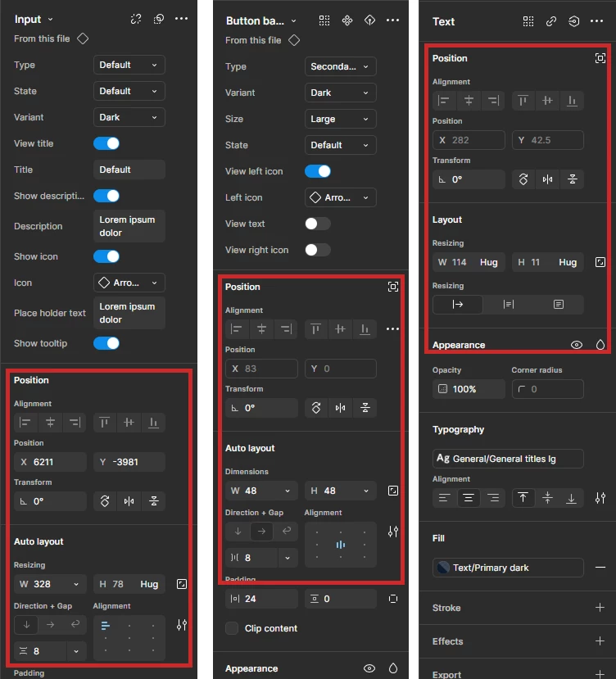Click the Description field with Lorem ipsum dolor

[x=129, y=226]
